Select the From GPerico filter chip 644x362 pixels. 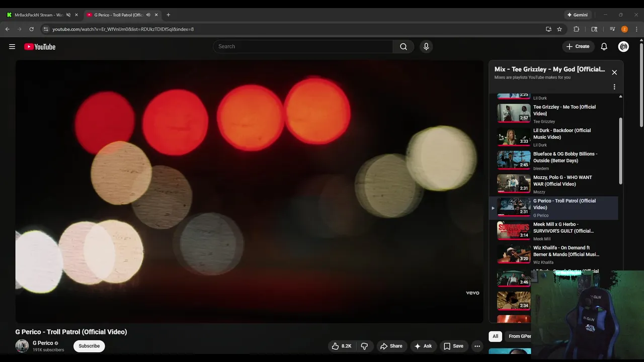(x=518, y=336)
